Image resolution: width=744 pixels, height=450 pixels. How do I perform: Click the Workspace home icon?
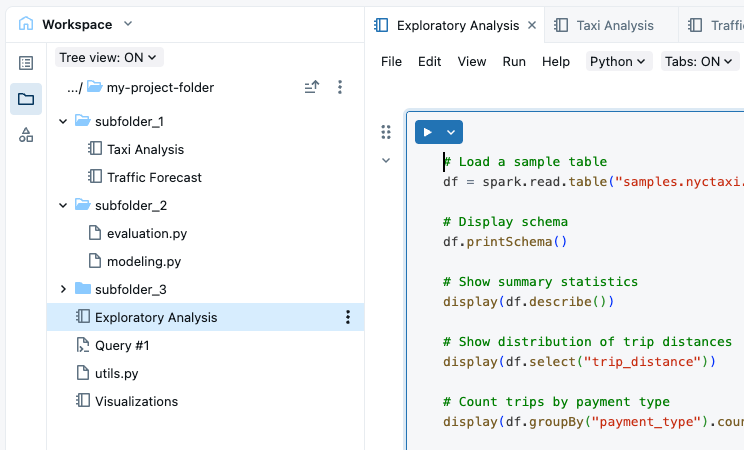pos(26,24)
